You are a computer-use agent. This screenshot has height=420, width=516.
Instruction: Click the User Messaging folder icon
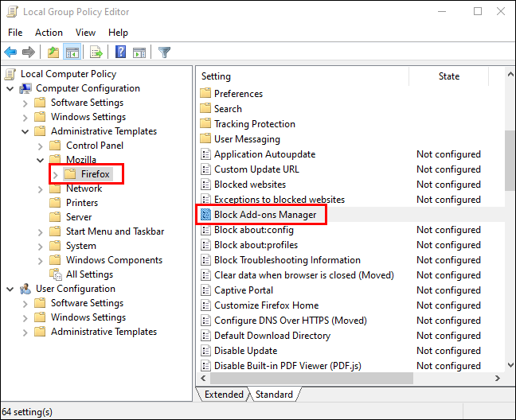pyautogui.click(x=205, y=138)
